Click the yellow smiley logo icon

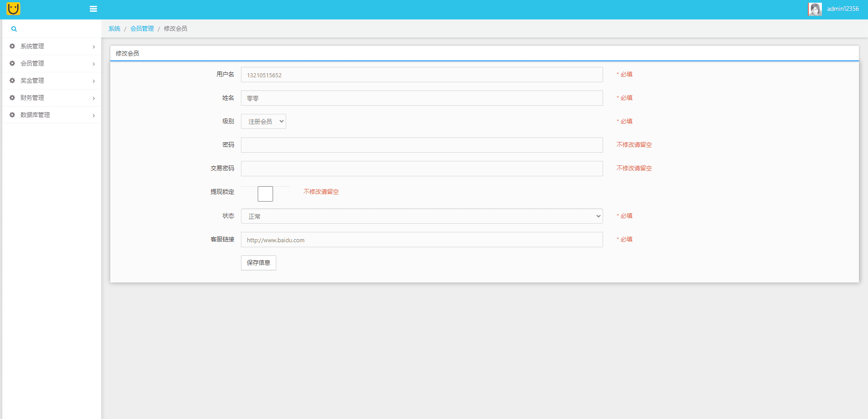(14, 9)
